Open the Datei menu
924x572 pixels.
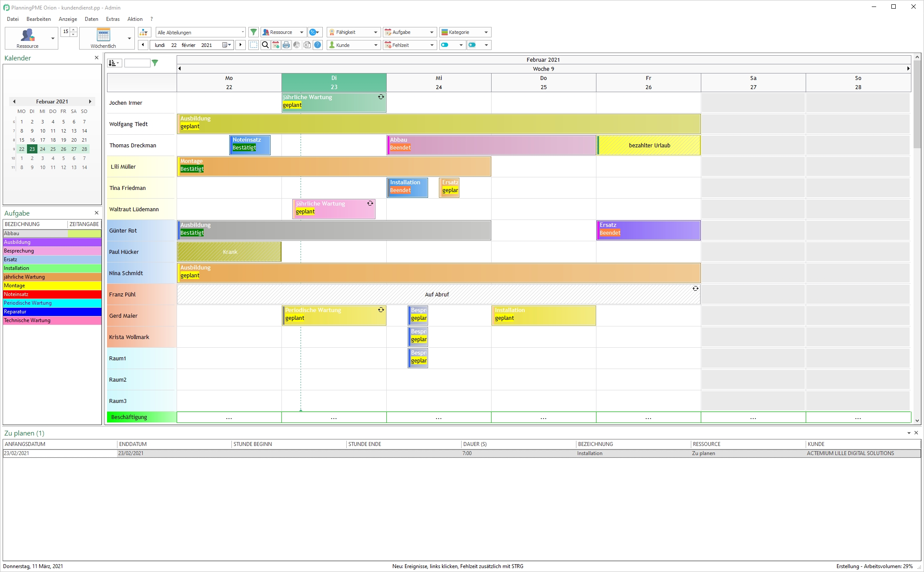(13, 19)
